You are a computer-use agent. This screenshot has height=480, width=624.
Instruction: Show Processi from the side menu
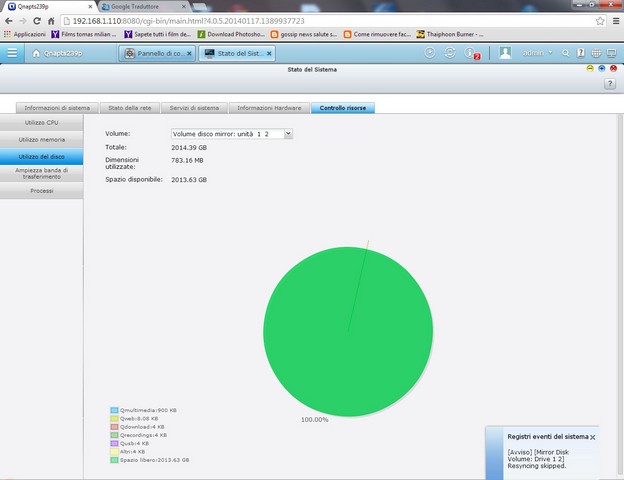point(41,190)
